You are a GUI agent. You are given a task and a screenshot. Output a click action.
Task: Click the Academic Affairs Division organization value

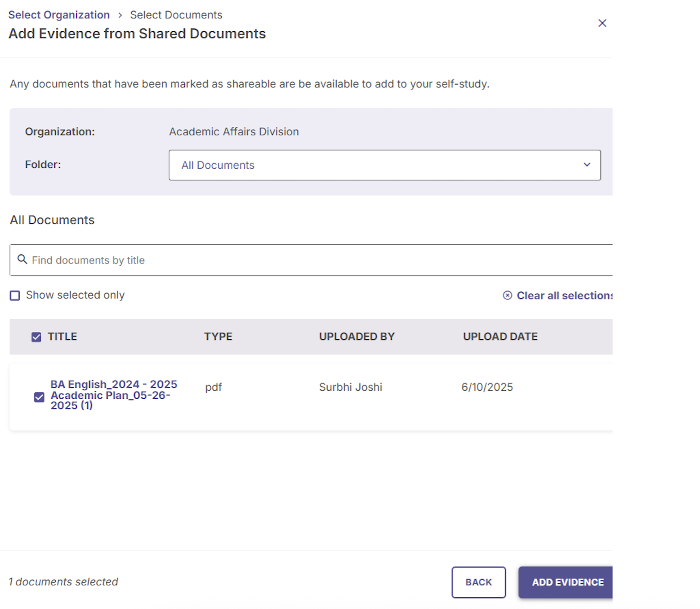(234, 132)
